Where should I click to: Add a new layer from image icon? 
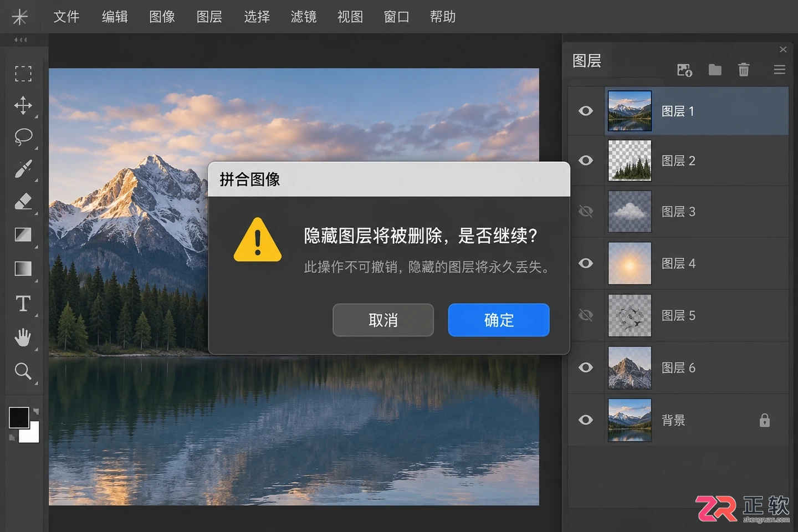[x=685, y=70]
